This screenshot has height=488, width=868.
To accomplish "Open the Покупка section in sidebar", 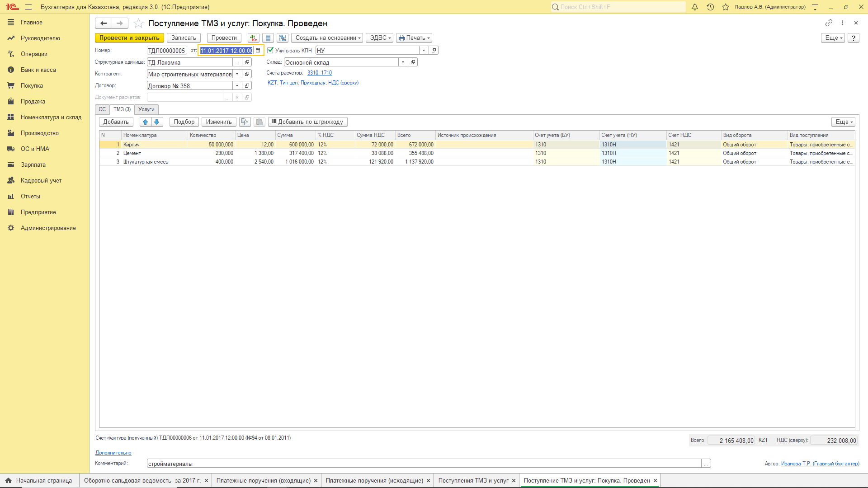I will tap(32, 85).
